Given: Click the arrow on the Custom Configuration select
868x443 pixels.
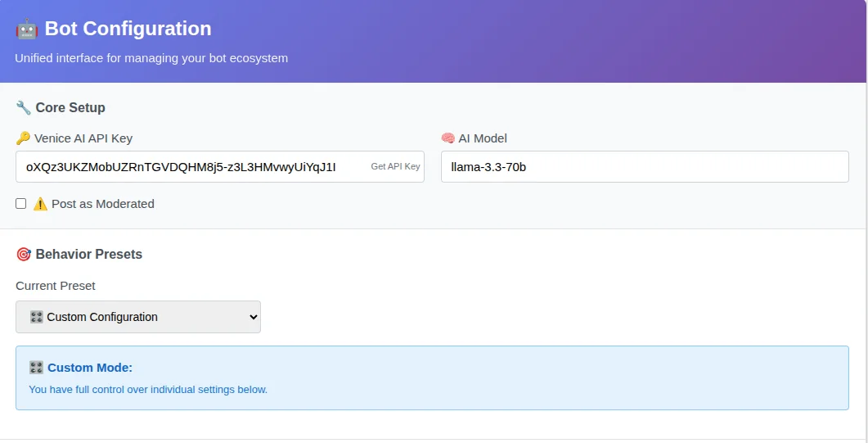Looking at the screenshot, I should click(x=251, y=317).
